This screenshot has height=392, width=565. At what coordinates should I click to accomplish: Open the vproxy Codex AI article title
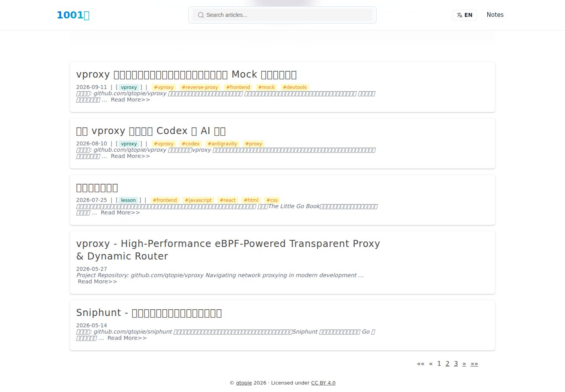click(151, 131)
